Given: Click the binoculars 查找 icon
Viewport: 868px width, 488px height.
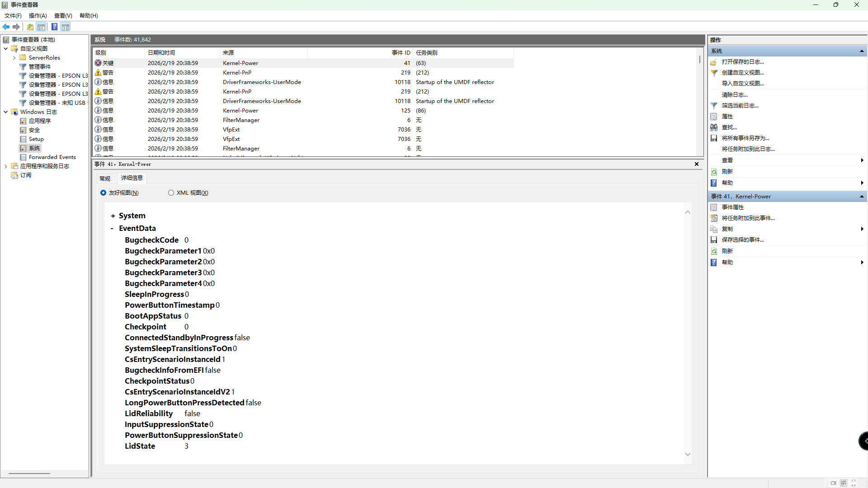Looking at the screenshot, I should 714,127.
